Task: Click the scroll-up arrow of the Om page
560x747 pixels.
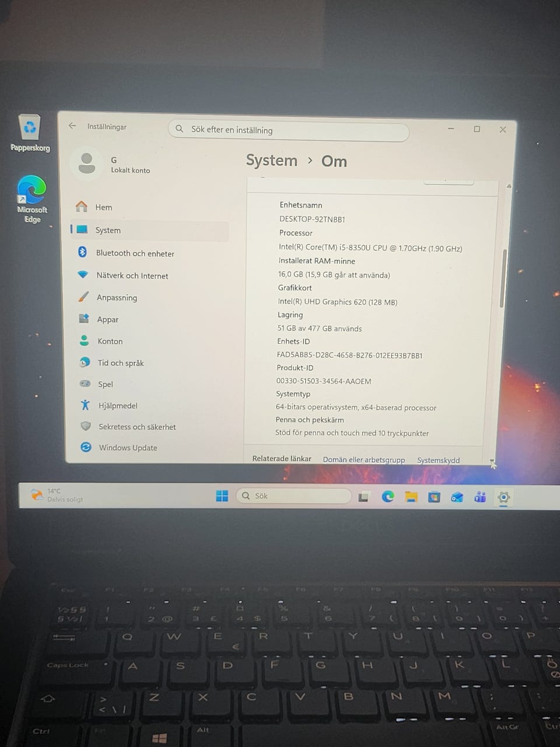Action: [509, 186]
